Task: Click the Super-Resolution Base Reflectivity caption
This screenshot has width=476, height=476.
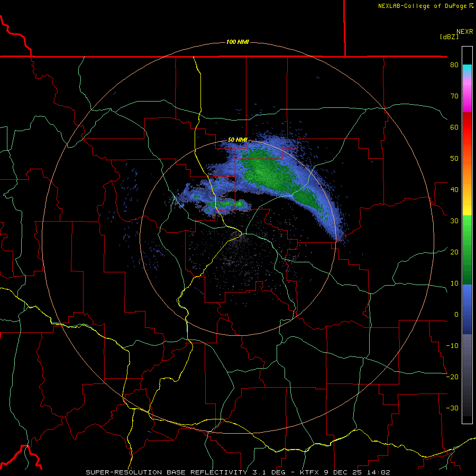Action: pos(167,472)
